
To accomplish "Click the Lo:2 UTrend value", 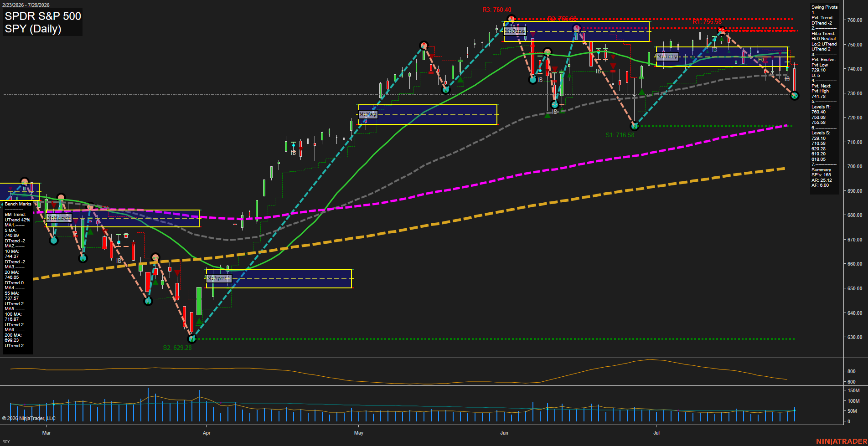I will point(824,44).
